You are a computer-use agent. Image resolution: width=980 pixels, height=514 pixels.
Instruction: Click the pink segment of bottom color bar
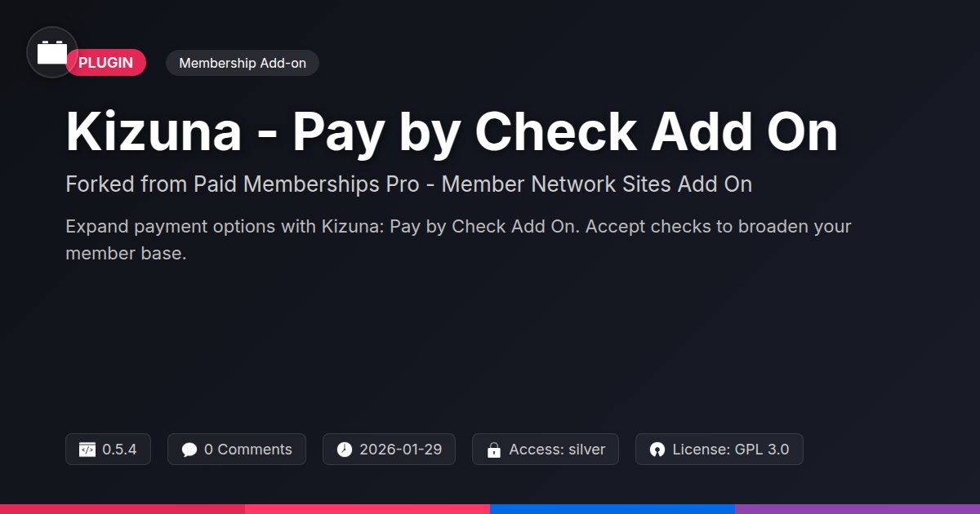tap(367, 509)
